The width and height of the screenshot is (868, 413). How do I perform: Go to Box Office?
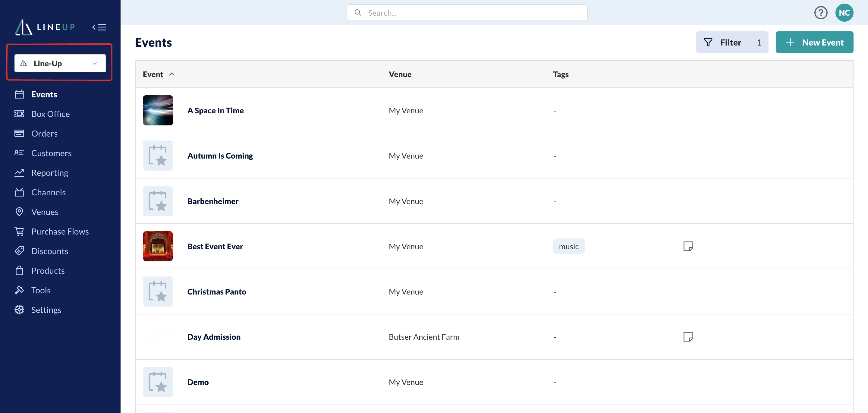point(51,114)
